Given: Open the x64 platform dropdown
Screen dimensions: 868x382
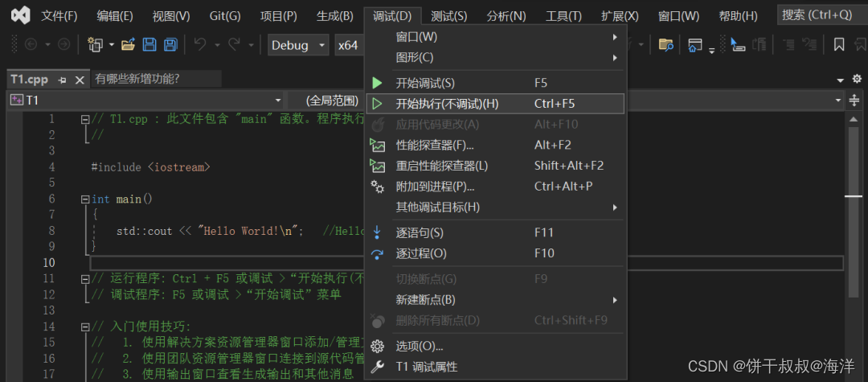Looking at the screenshot, I should click(x=350, y=45).
